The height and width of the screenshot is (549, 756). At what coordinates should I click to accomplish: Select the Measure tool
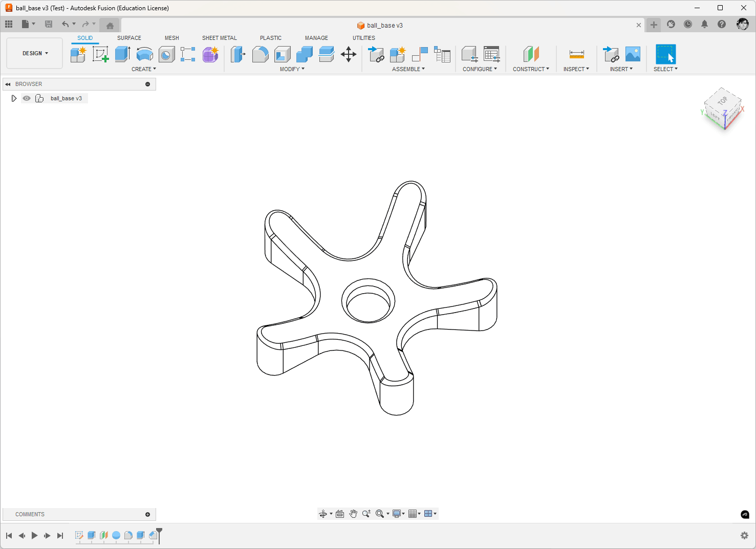click(x=576, y=54)
